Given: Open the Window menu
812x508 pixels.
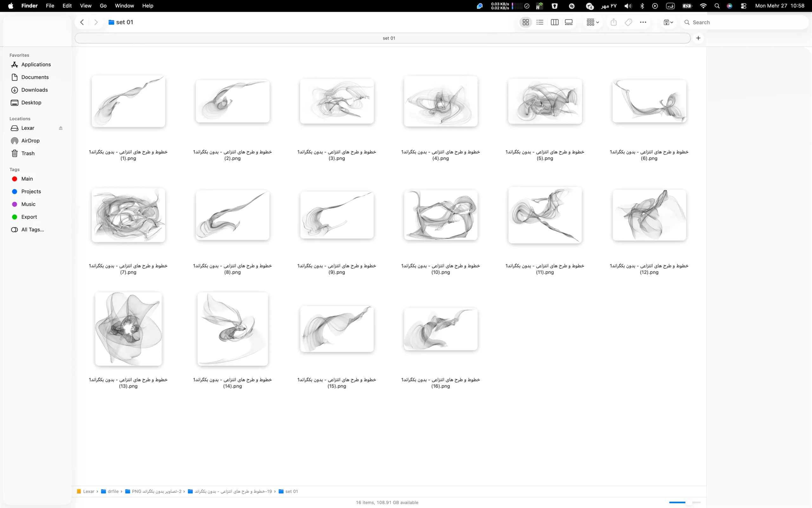Looking at the screenshot, I should [x=124, y=6].
